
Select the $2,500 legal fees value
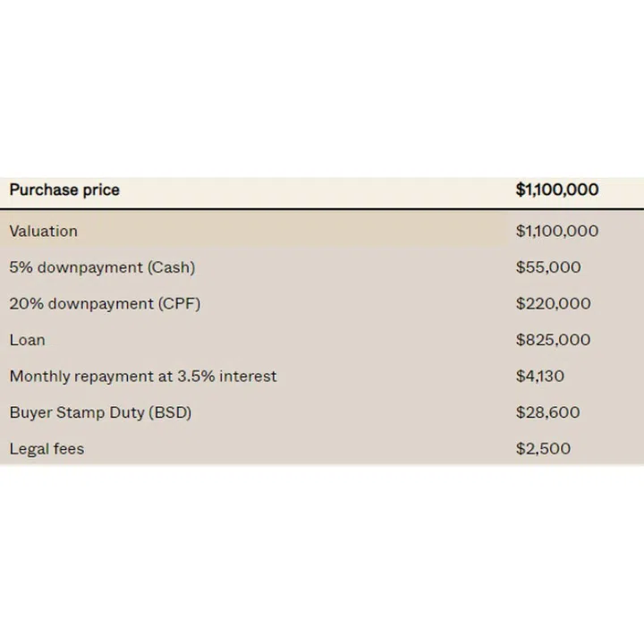543,449
